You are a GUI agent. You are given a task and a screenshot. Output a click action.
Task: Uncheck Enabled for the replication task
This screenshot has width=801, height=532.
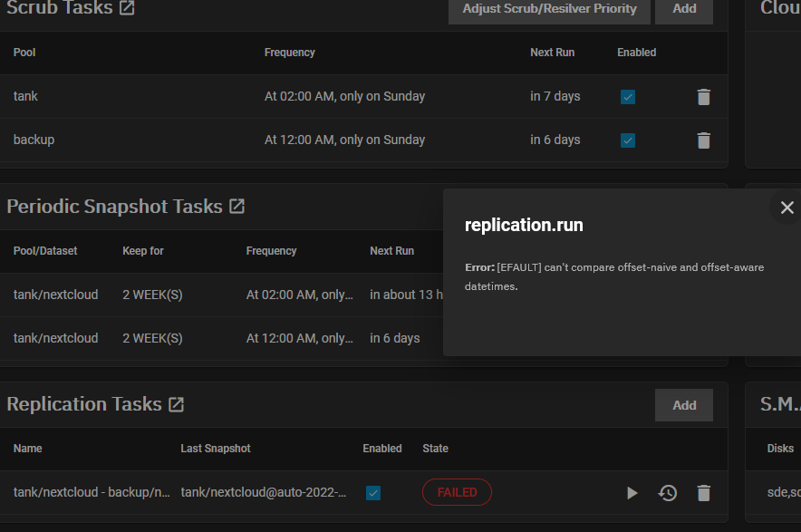[x=373, y=493]
